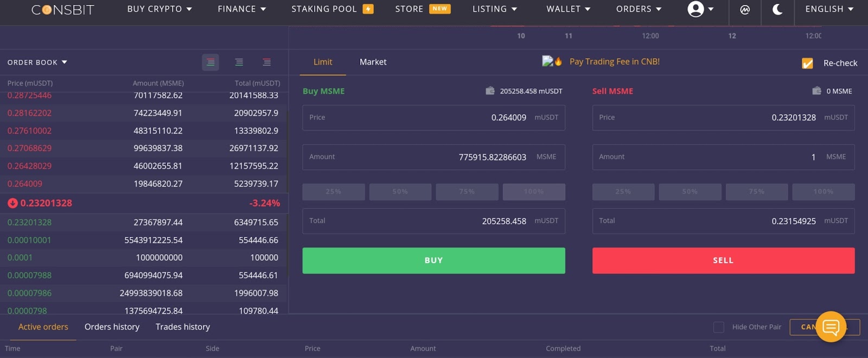This screenshot has width=868, height=358.
Task: Switch to the Market order tab
Action: (x=373, y=62)
